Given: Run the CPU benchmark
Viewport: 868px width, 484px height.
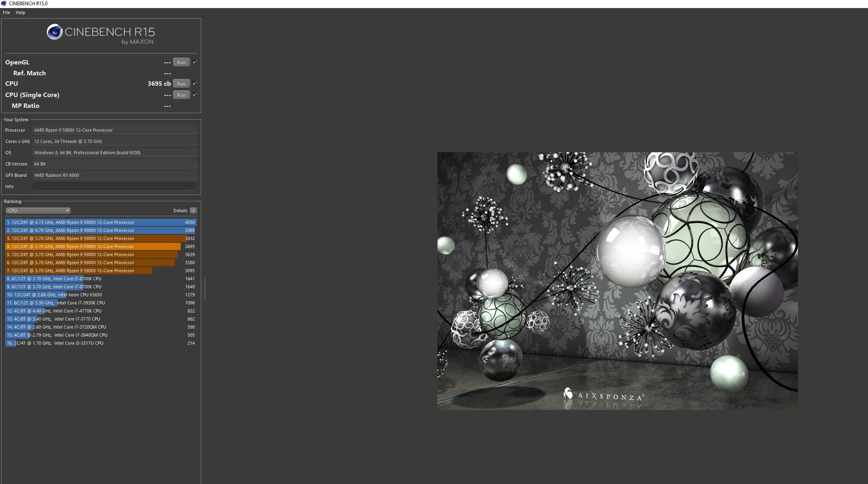Looking at the screenshot, I should pyautogui.click(x=181, y=84).
